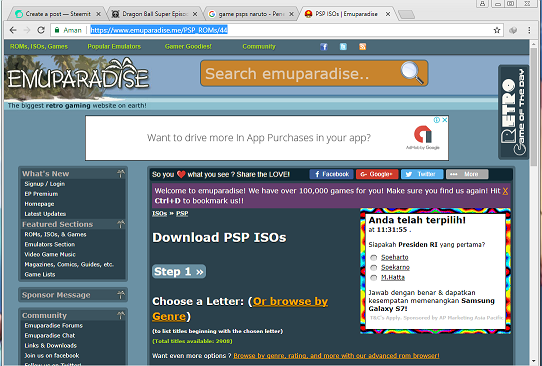542x366 pixels.
Task: Collapse the Sponsor Message panel
Action: click(x=120, y=295)
